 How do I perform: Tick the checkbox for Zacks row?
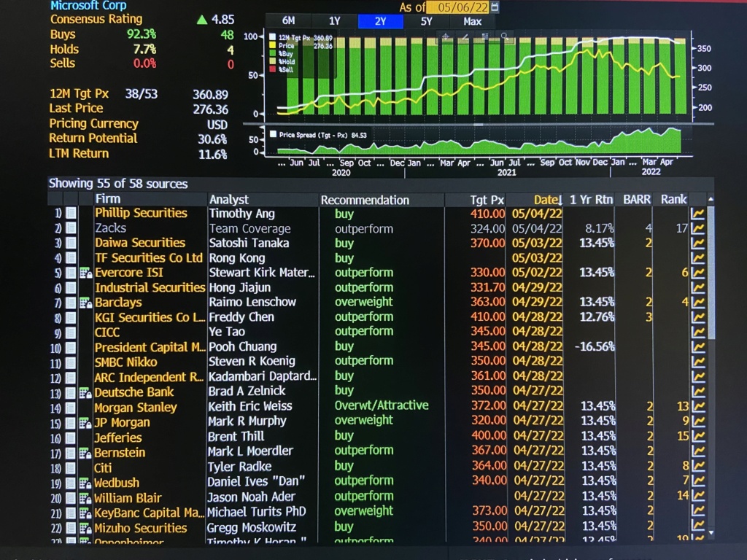pyautogui.click(x=71, y=228)
